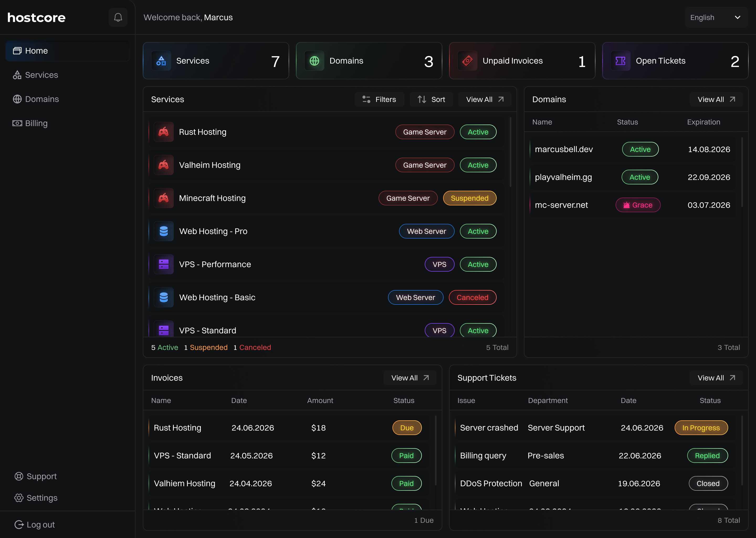Viewport: 756px width, 538px height.
Task: Click View All in Invoices panel
Action: tap(410, 378)
